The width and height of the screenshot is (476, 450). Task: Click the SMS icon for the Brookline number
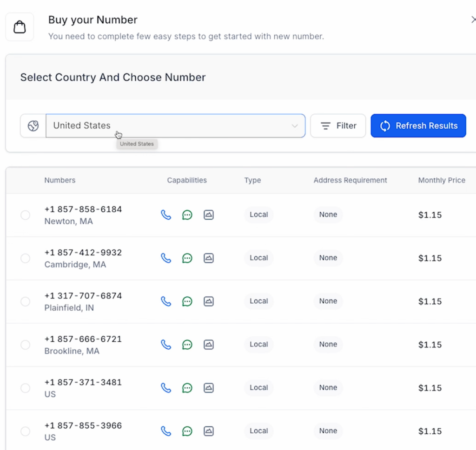(187, 345)
